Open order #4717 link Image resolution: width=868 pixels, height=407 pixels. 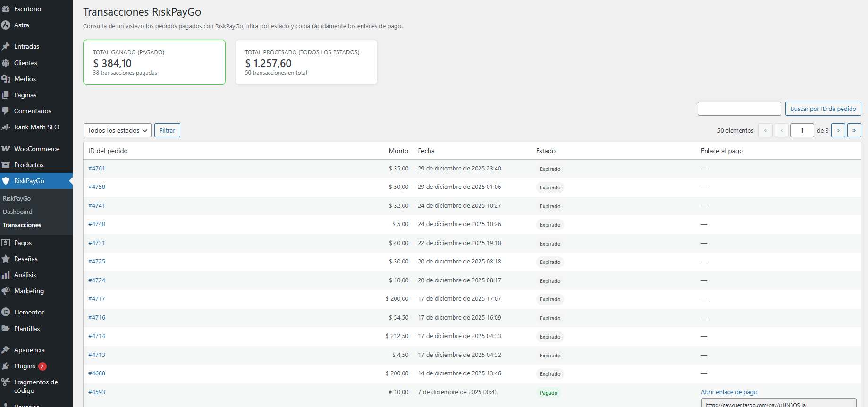coord(97,299)
